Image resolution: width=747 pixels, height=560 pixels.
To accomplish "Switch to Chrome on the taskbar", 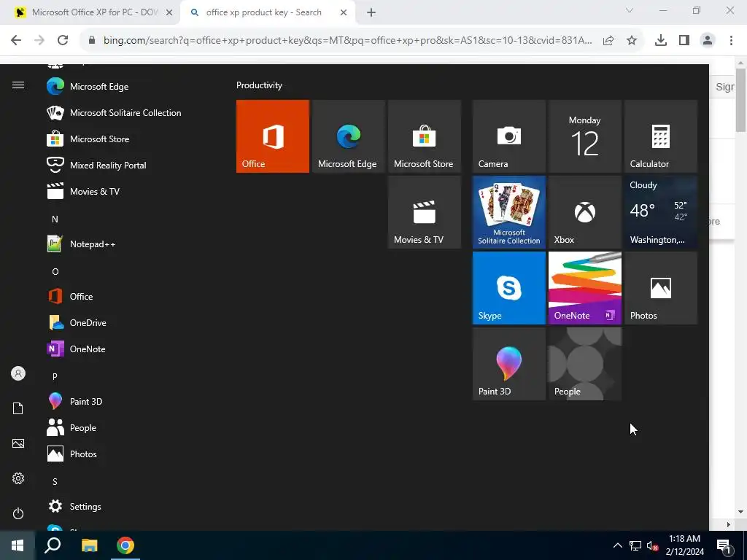I will coord(125,545).
